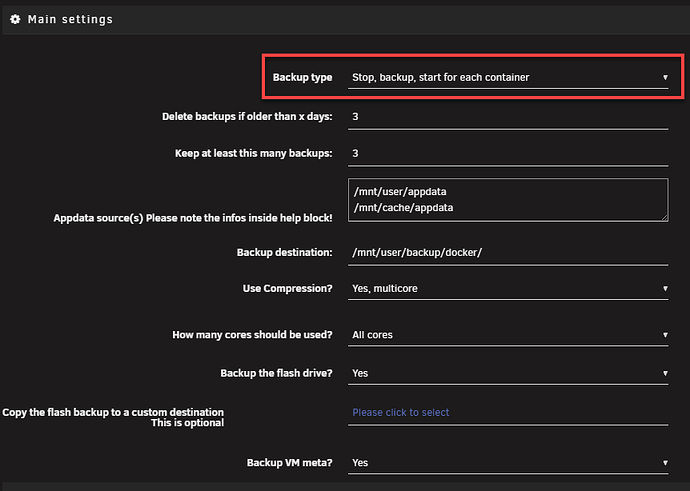The height and width of the screenshot is (491, 690).
Task: Click the Delete backups older than days field
Action: pos(508,117)
